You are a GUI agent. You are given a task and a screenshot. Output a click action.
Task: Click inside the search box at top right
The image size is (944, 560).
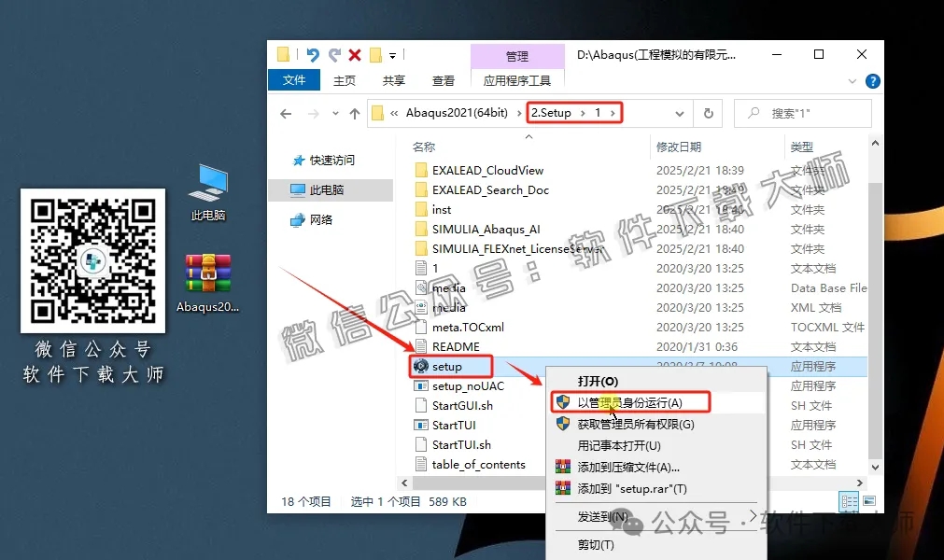pyautogui.click(x=803, y=112)
